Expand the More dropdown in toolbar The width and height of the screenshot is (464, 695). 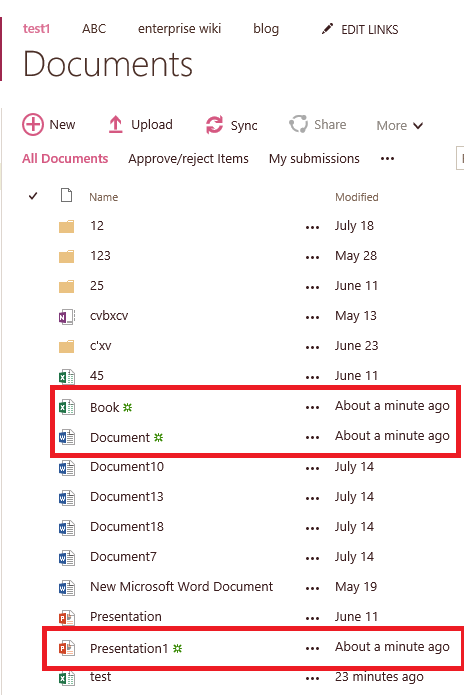tap(400, 125)
